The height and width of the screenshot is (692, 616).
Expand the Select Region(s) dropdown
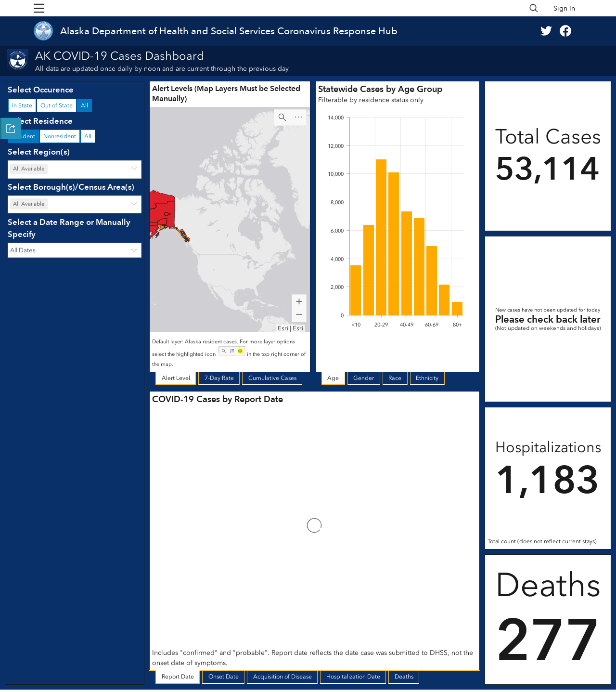coord(75,169)
